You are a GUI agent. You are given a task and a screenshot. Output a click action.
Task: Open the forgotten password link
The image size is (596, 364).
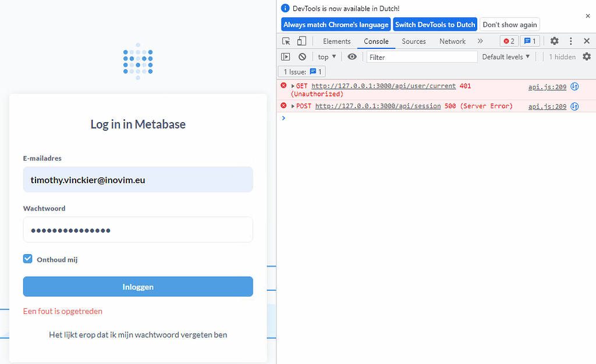[x=138, y=335]
